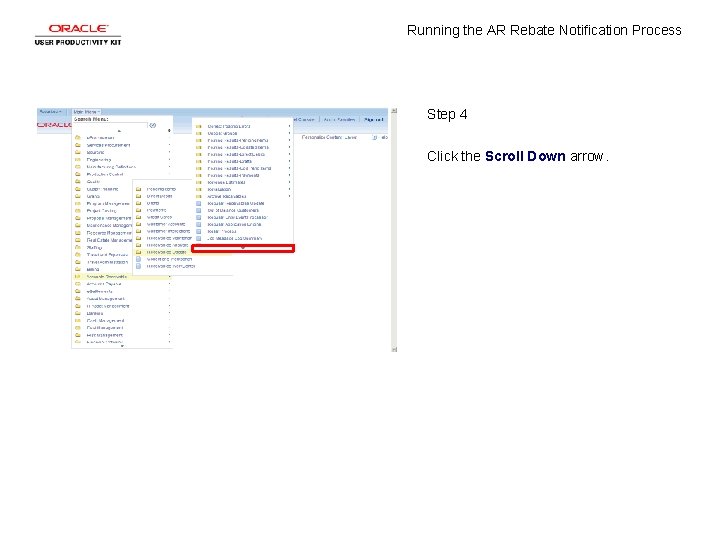The image size is (720, 540).
Task: Click the search go icon beside Search Menu
Action: (x=153, y=125)
